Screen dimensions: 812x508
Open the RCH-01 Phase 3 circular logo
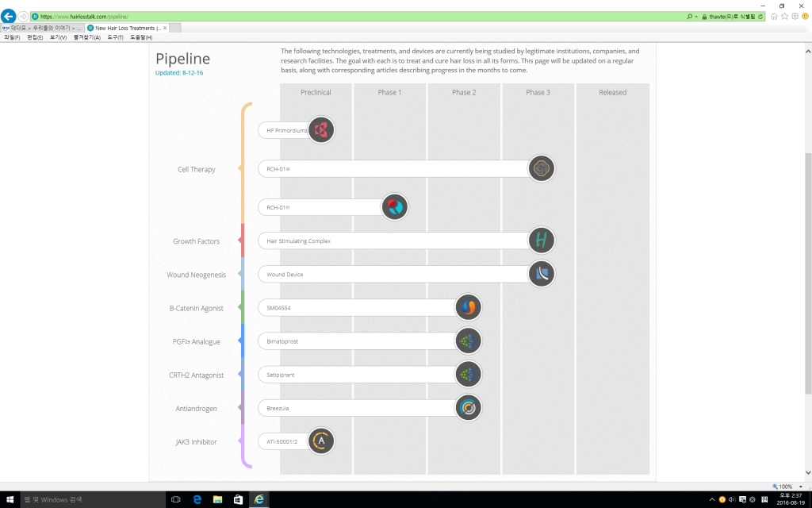541,168
